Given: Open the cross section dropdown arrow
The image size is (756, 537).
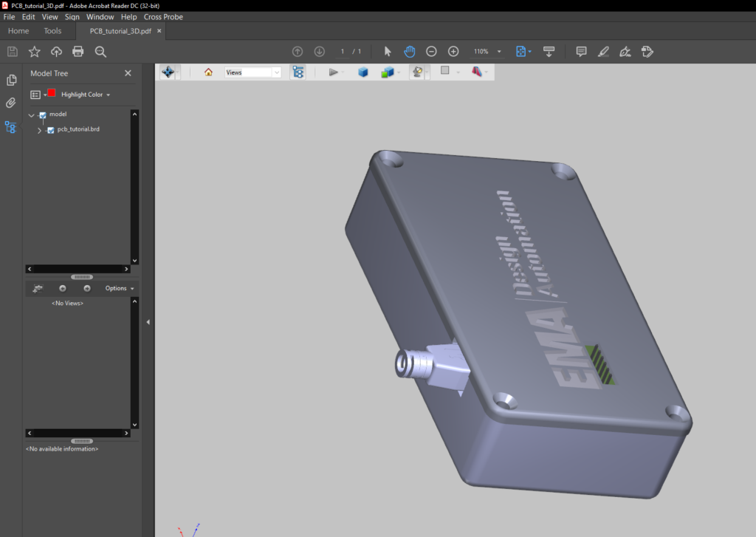Looking at the screenshot, I should (487, 72).
